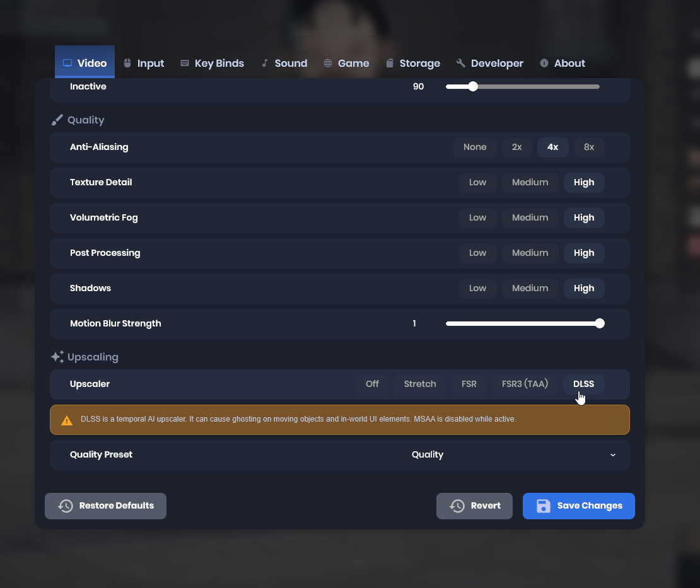Viewport: 700px width, 588px height.
Task: Click the warning triangle in DLSS notice
Action: coord(67,420)
